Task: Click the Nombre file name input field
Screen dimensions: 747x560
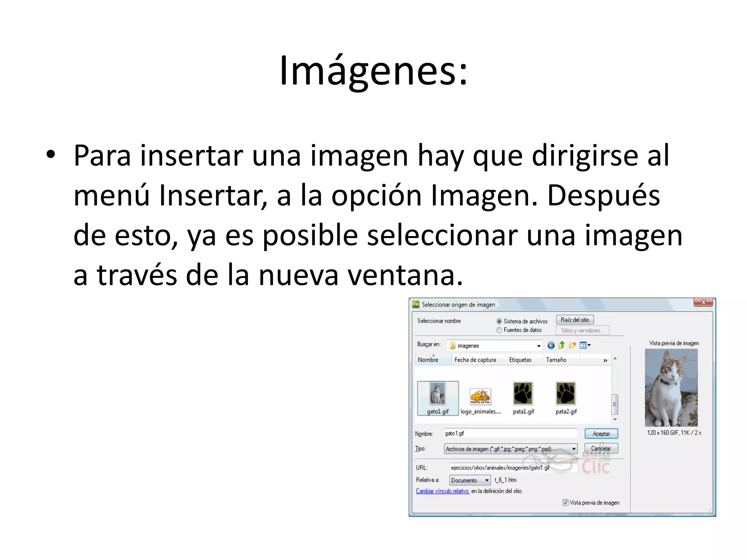Action: point(511,433)
